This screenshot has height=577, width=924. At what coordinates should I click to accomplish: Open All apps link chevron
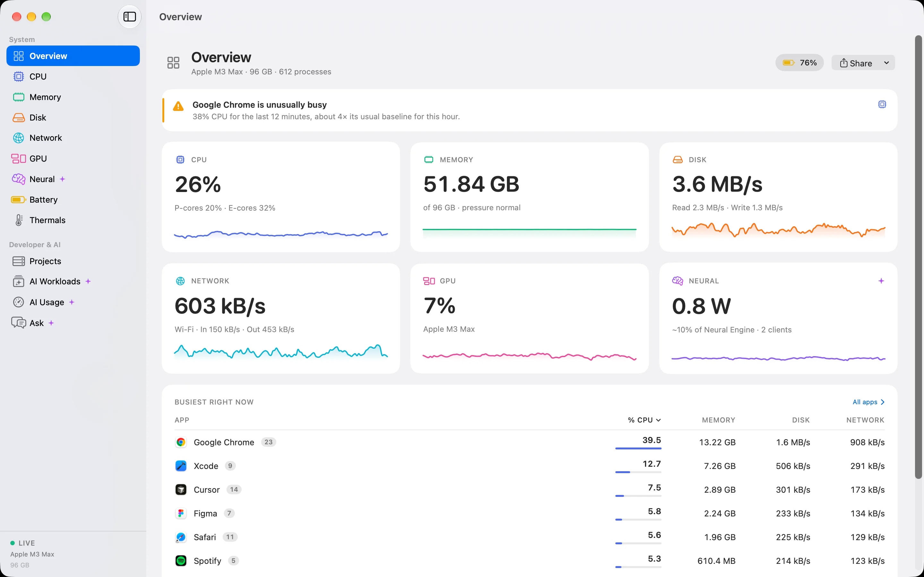pyautogui.click(x=882, y=402)
